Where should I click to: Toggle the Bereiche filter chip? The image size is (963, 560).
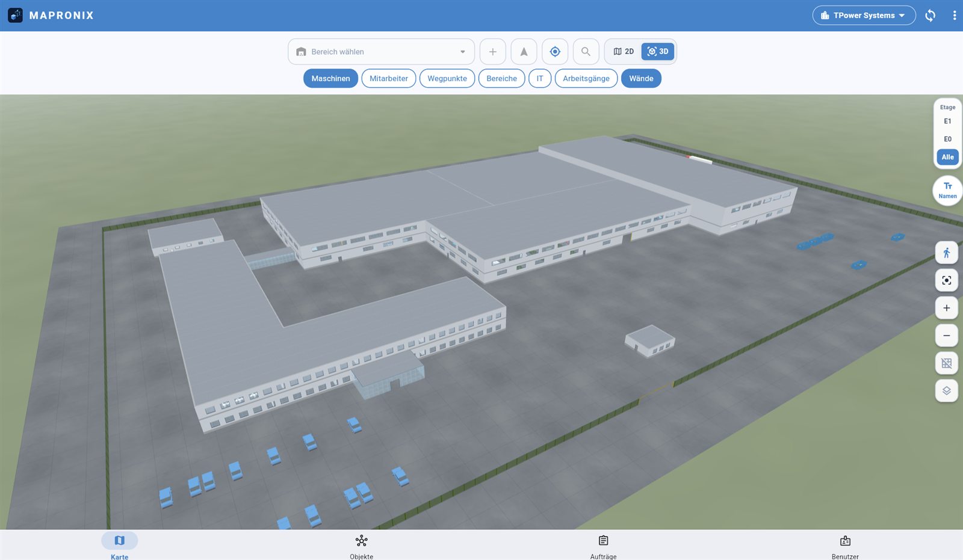501,78
